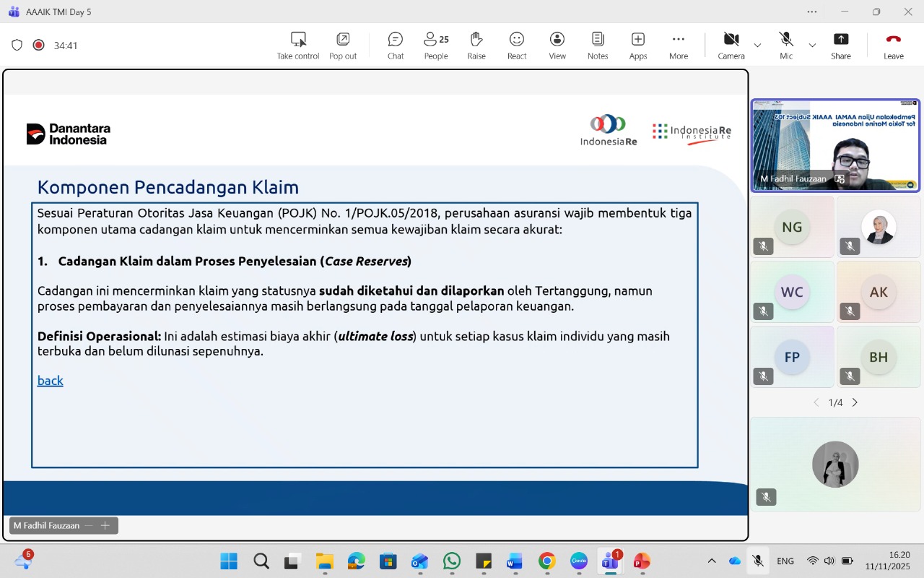Image resolution: width=924 pixels, height=578 pixels.
Task: Leave the meeting
Action: pyautogui.click(x=893, y=46)
